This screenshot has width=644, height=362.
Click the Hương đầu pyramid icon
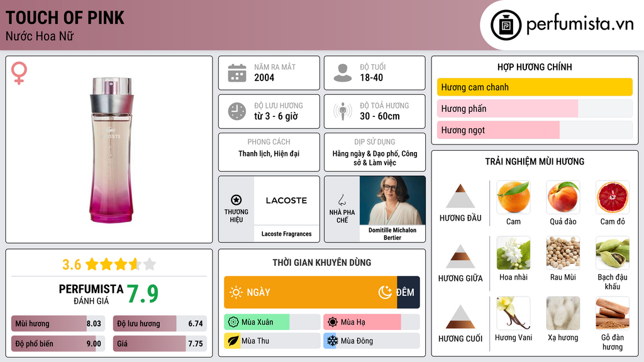pos(460,196)
